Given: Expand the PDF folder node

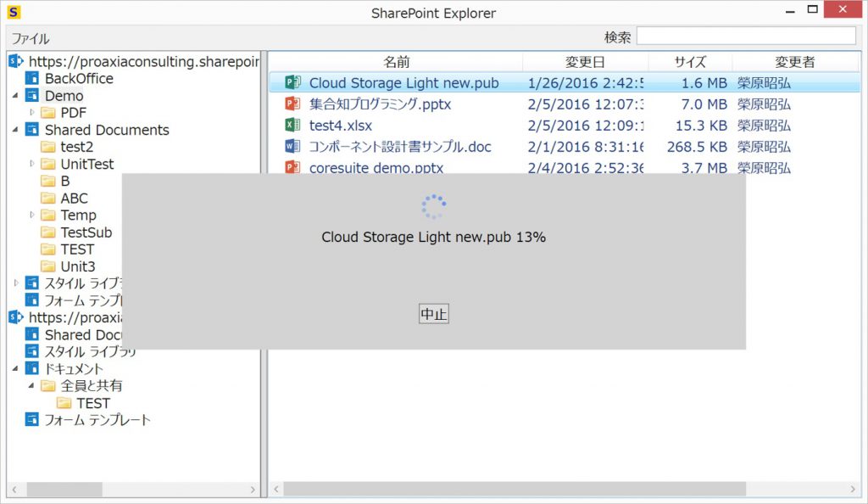Looking at the screenshot, I should [32, 113].
